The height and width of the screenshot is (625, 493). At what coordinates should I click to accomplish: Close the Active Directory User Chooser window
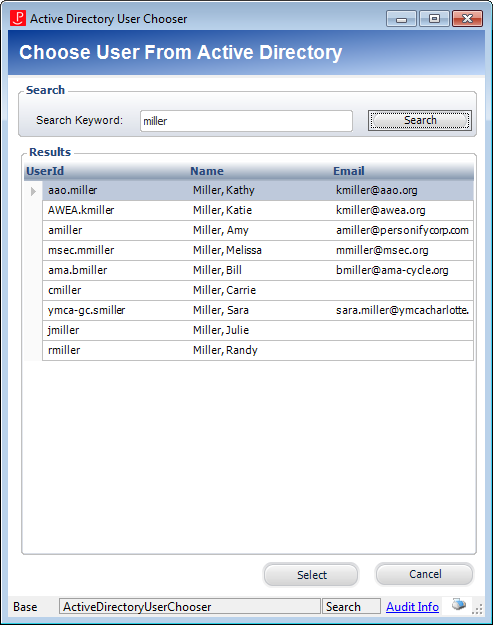coord(467,19)
